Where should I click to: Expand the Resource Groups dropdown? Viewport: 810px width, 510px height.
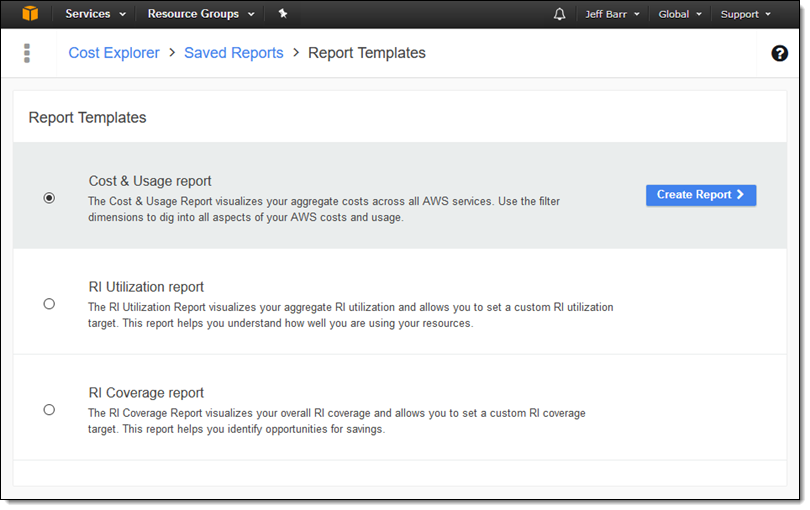click(x=200, y=14)
